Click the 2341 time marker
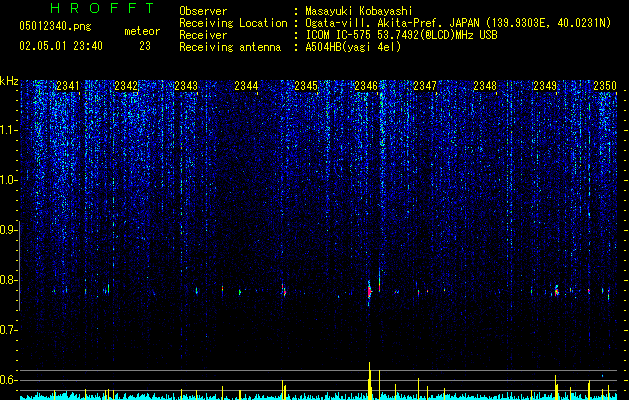This screenshot has width=629, height=400. click(x=68, y=86)
